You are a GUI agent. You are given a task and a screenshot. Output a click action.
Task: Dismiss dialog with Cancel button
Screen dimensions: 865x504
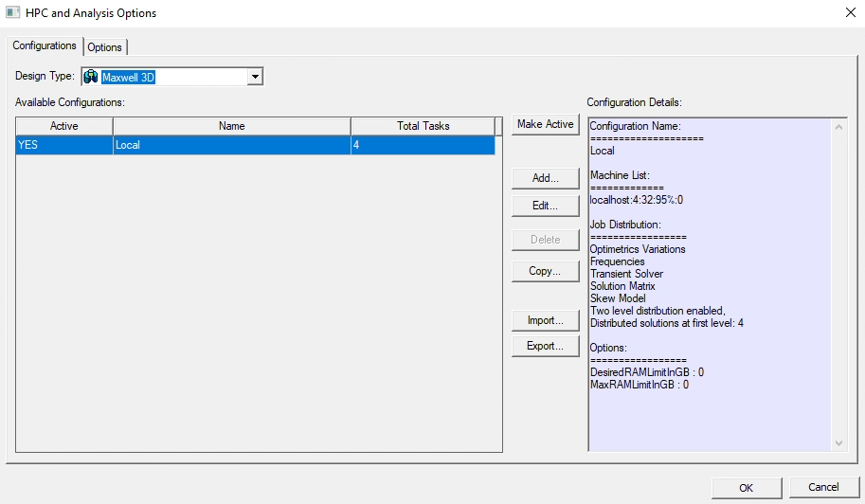[x=823, y=488]
